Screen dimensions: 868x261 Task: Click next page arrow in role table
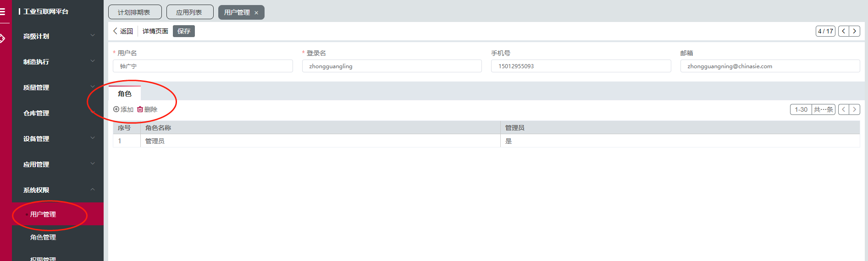(854, 109)
